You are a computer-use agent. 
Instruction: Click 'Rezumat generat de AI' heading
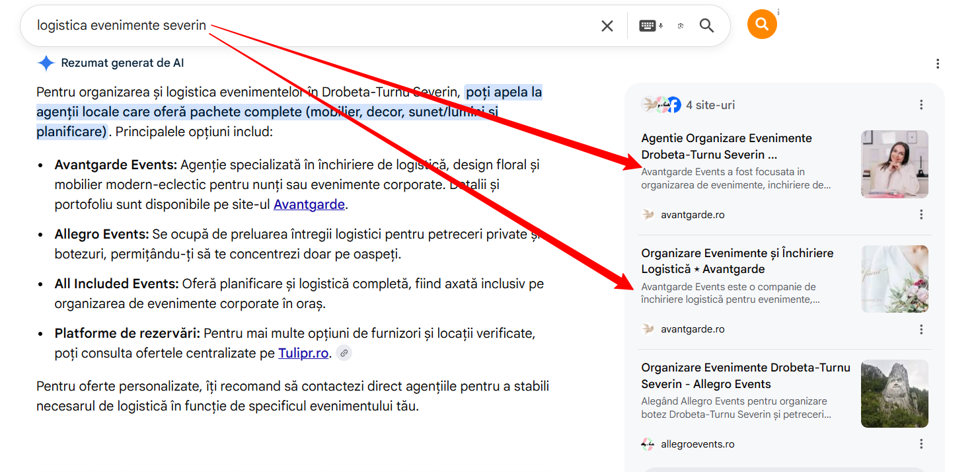click(122, 63)
